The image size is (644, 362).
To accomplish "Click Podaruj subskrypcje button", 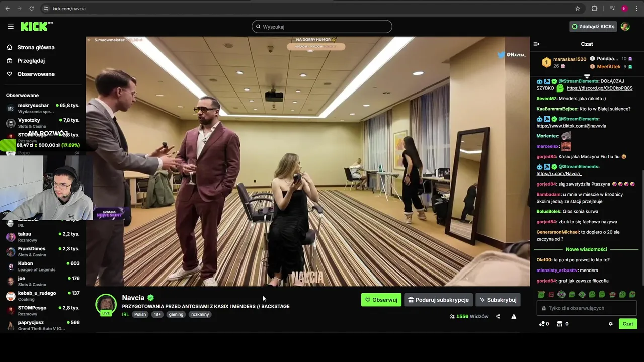I will (x=438, y=300).
